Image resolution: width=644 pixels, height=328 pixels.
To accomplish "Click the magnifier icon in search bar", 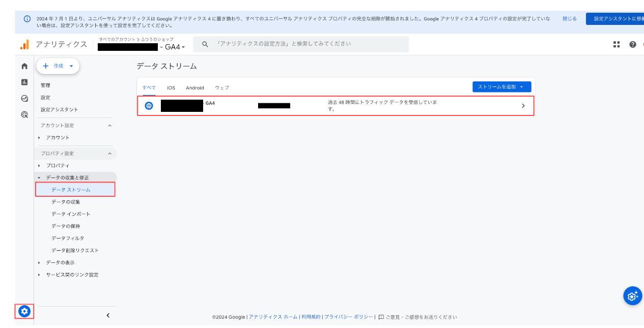I will 205,44.
